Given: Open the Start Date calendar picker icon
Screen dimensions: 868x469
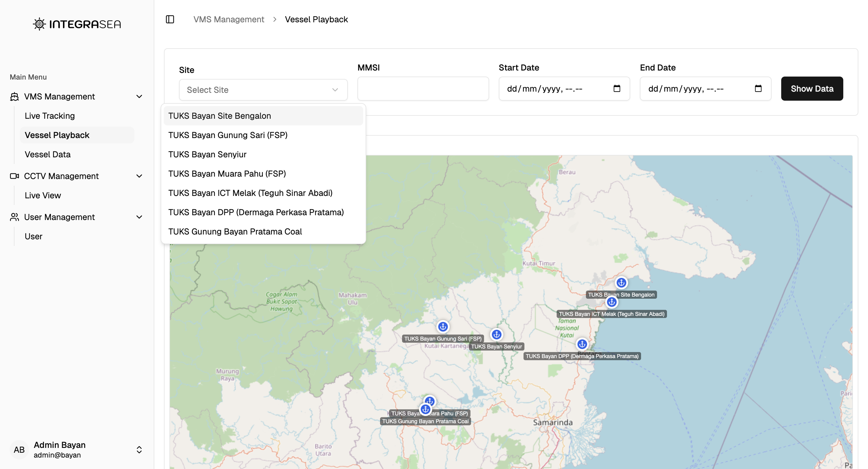Looking at the screenshot, I should [x=617, y=89].
